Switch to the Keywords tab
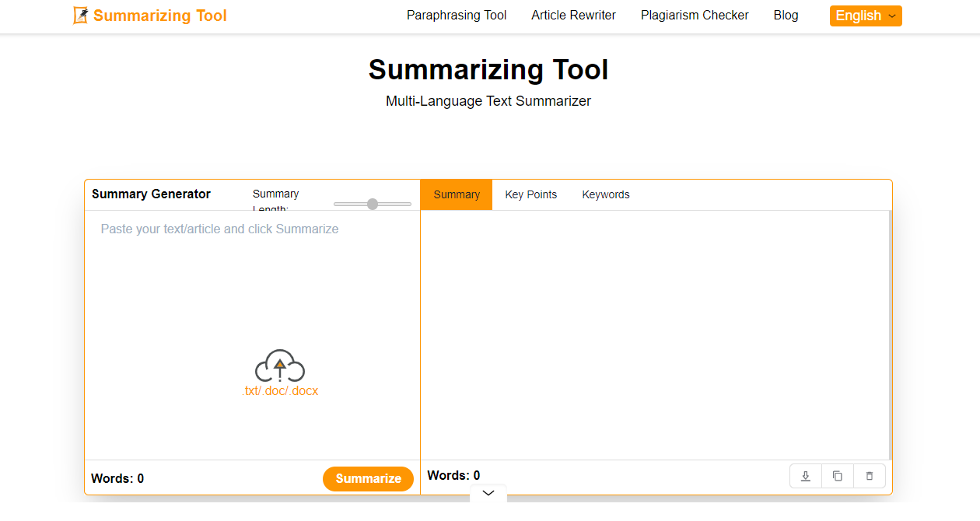The image size is (980, 521). (x=606, y=194)
